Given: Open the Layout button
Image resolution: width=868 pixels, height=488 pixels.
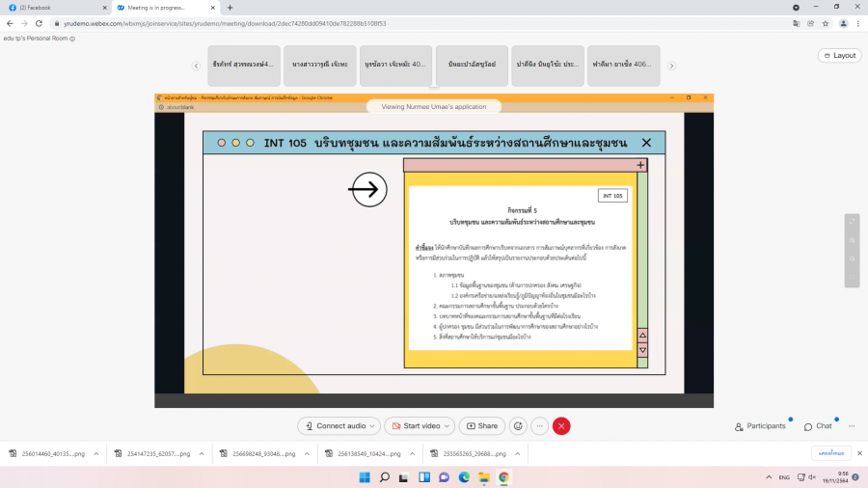Looking at the screenshot, I should pyautogui.click(x=839, y=56).
